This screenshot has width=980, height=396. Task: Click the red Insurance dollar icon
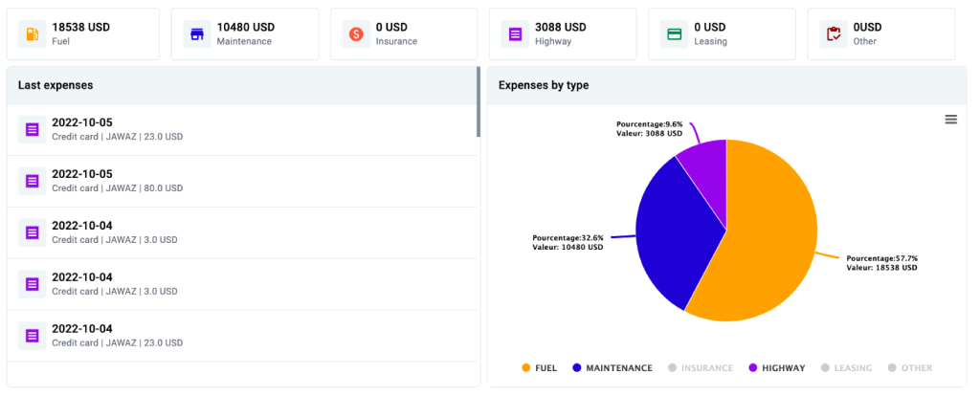tap(356, 34)
